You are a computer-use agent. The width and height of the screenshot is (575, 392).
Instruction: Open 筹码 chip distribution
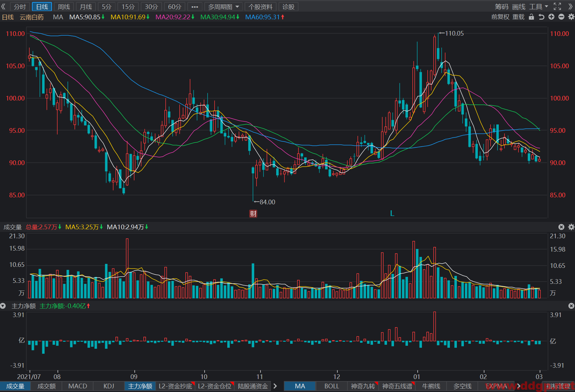[501, 7]
